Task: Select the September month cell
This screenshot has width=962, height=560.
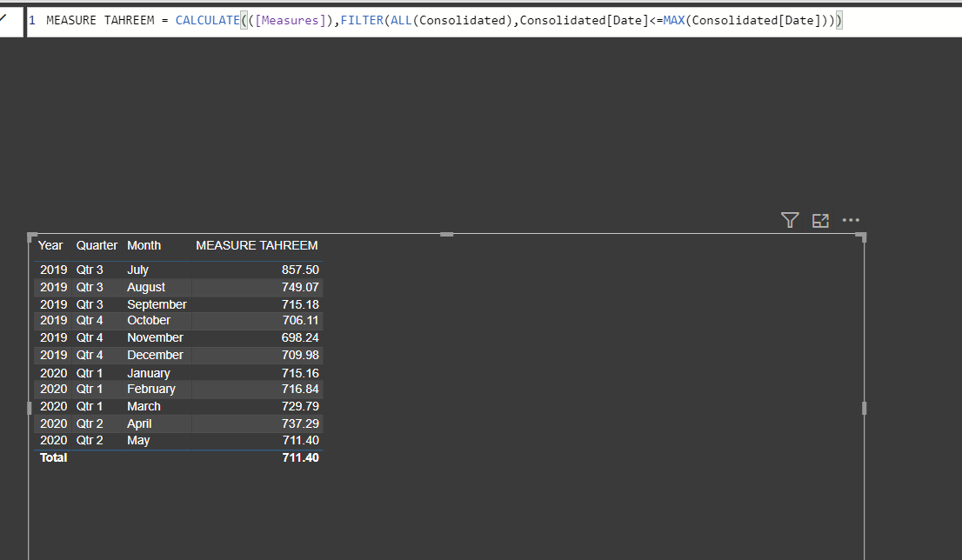Action: click(x=157, y=304)
